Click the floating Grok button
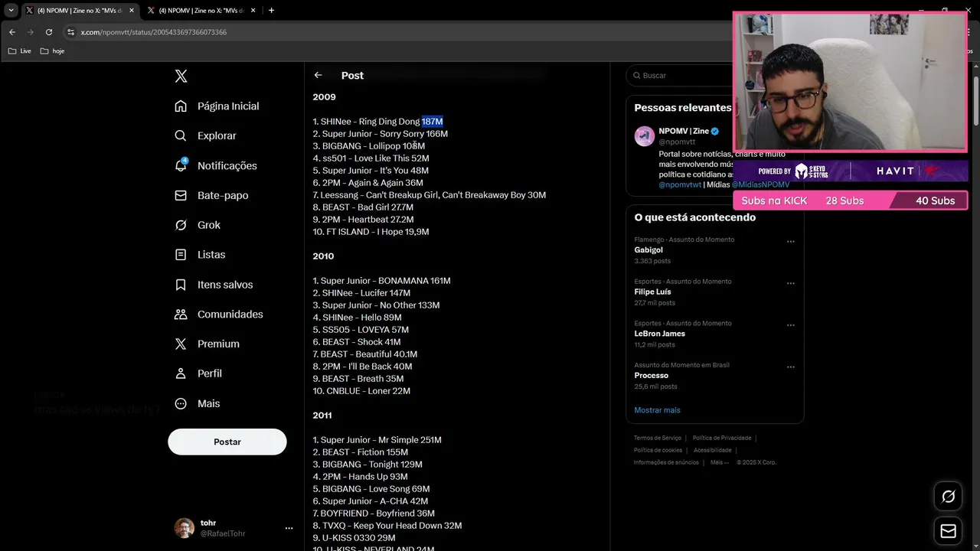 948,497
